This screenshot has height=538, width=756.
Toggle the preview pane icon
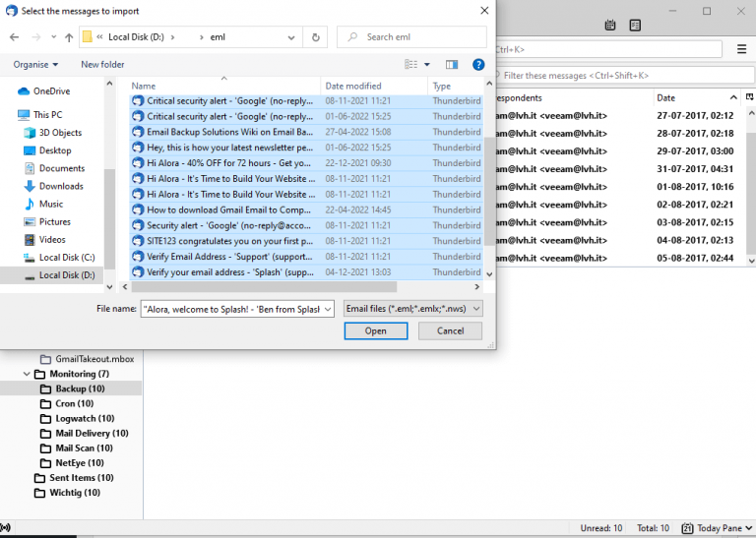(452, 65)
